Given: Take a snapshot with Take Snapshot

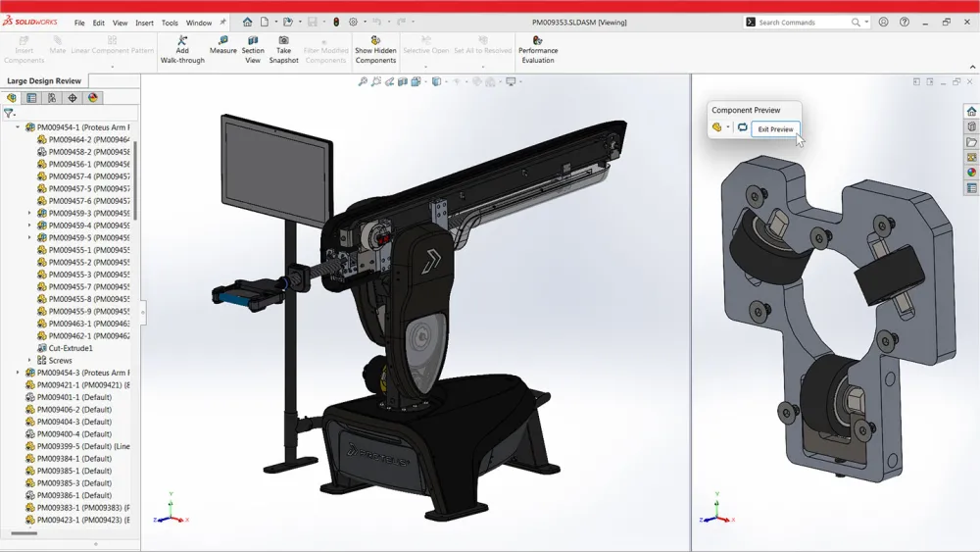Looking at the screenshot, I should pos(284,50).
